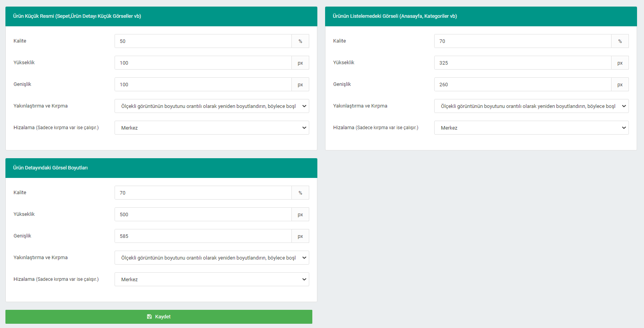Click the Kaydet save button

click(159, 317)
